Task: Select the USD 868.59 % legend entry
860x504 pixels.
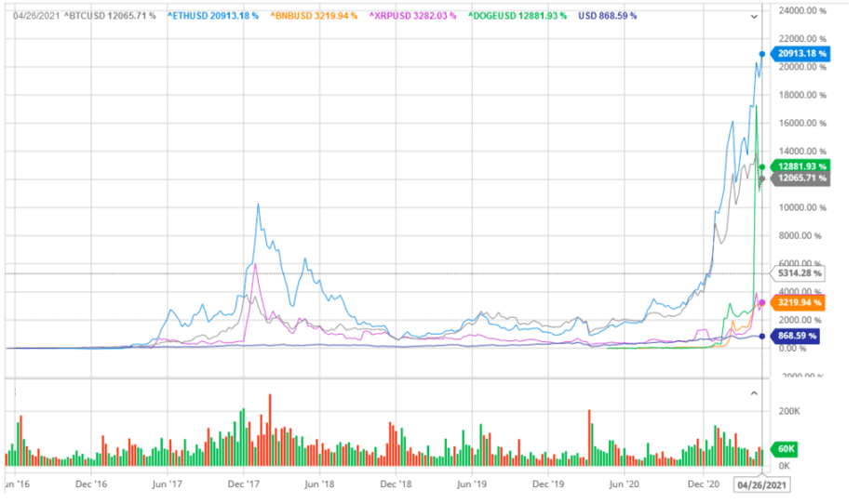Action: click(608, 16)
